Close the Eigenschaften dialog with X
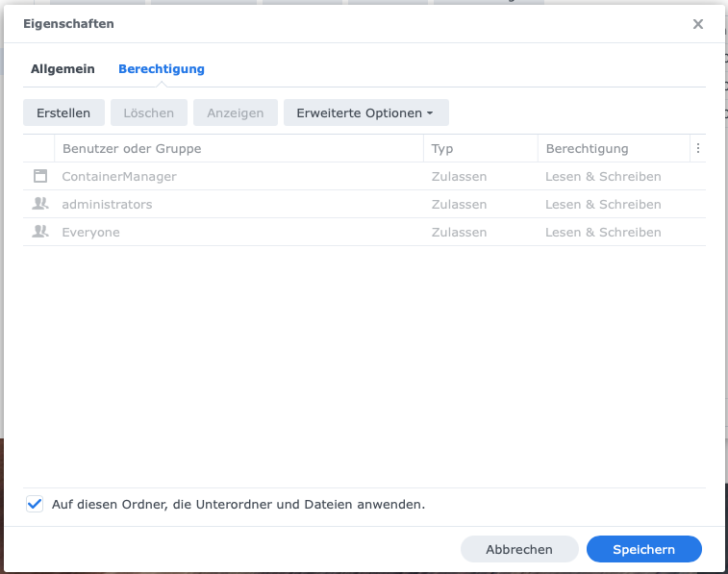The image size is (728, 574). [698, 24]
